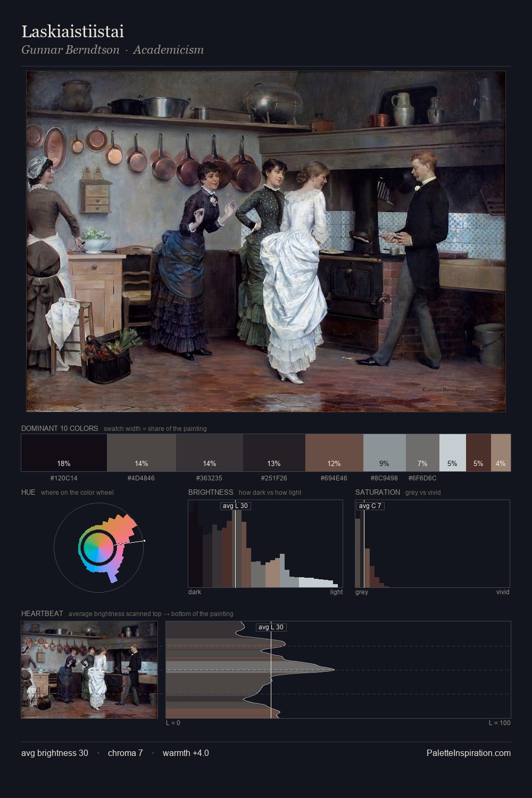Click the hex code #251F26
532x798 pixels.
pos(274,478)
